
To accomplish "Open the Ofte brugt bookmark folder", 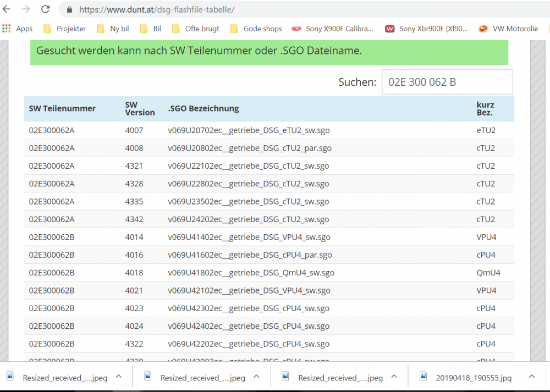I will click(x=195, y=29).
